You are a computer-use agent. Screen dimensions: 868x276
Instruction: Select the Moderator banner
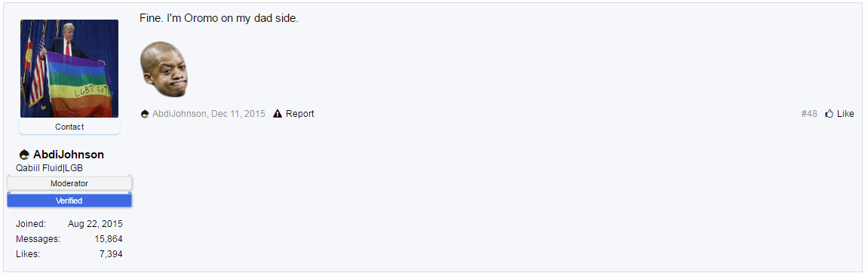(x=69, y=183)
